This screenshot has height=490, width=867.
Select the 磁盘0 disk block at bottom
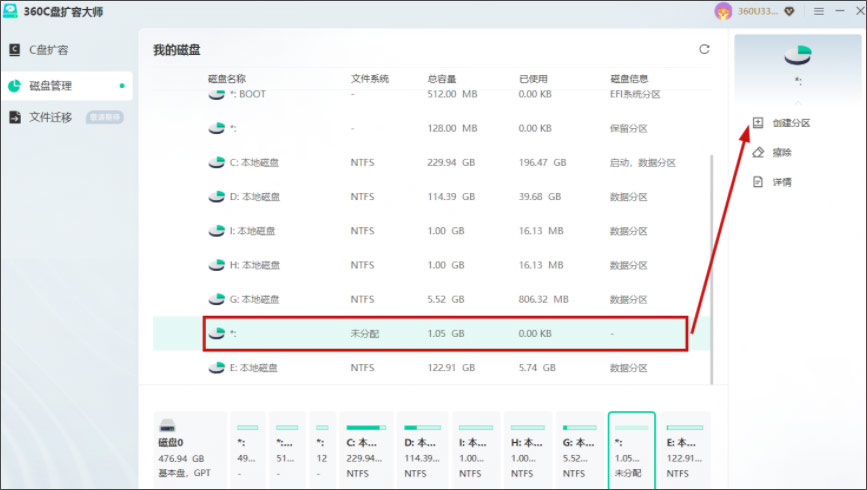pyautogui.click(x=190, y=451)
